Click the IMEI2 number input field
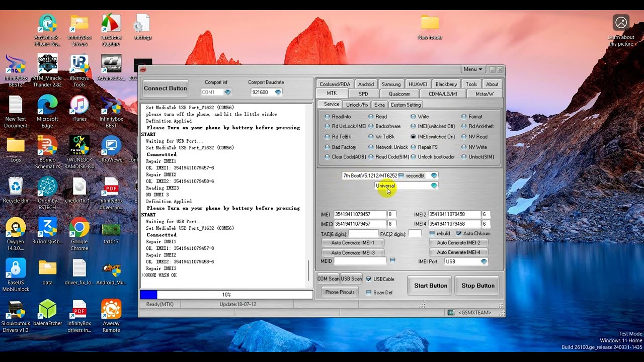 coord(454,214)
